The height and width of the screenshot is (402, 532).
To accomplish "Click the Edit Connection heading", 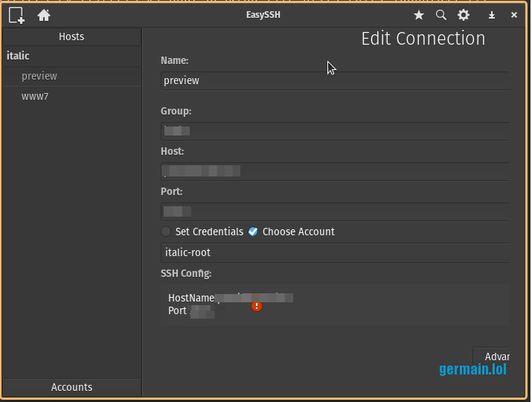I will [x=423, y=39].
